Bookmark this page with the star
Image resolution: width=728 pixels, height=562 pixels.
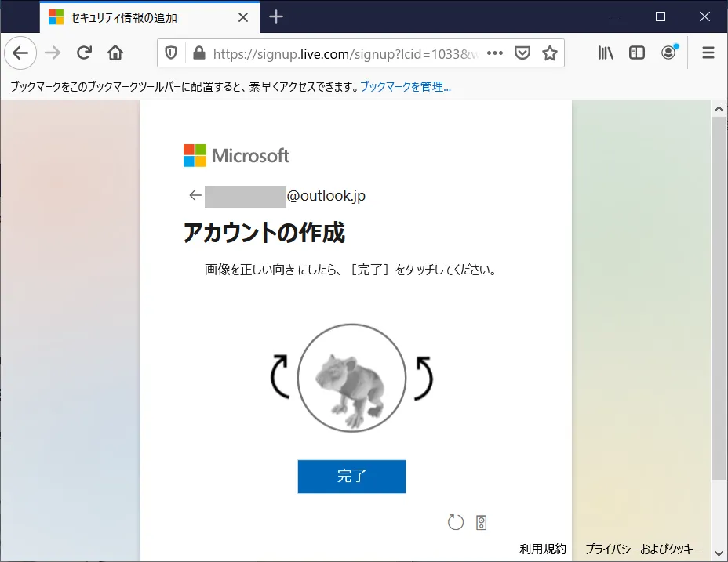tap(550, 53)
